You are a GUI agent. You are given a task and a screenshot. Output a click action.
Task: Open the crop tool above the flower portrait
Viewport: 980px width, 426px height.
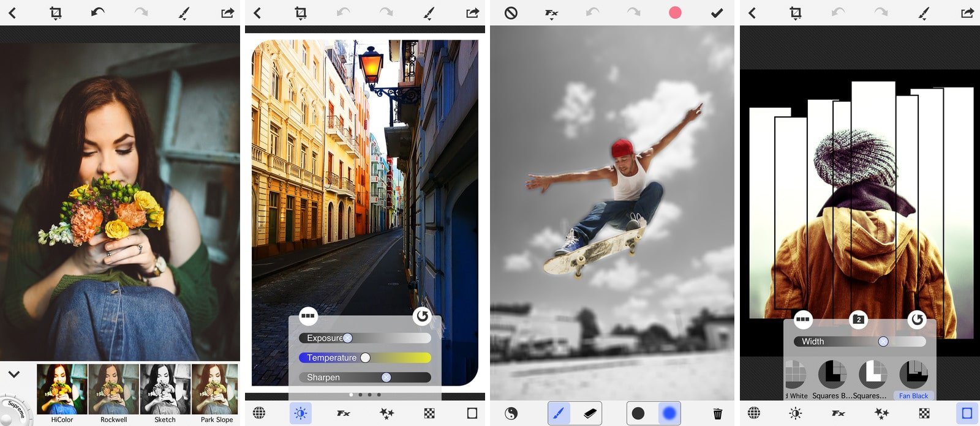tap(56, 13)
